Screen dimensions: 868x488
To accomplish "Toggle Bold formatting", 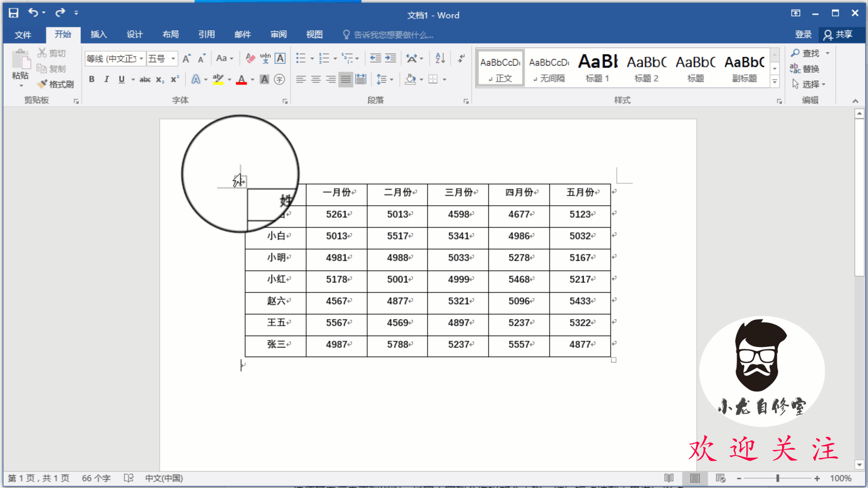I will click(92, 80).
